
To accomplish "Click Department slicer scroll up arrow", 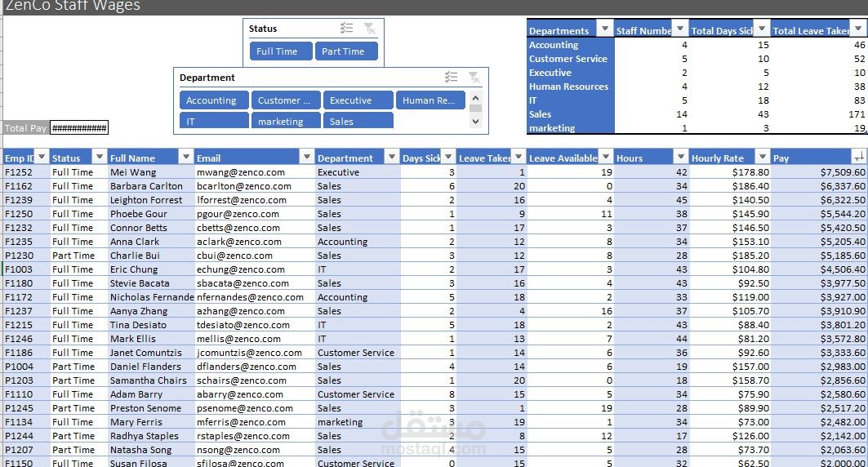I will pyautogui.click(x=475, y=98).
